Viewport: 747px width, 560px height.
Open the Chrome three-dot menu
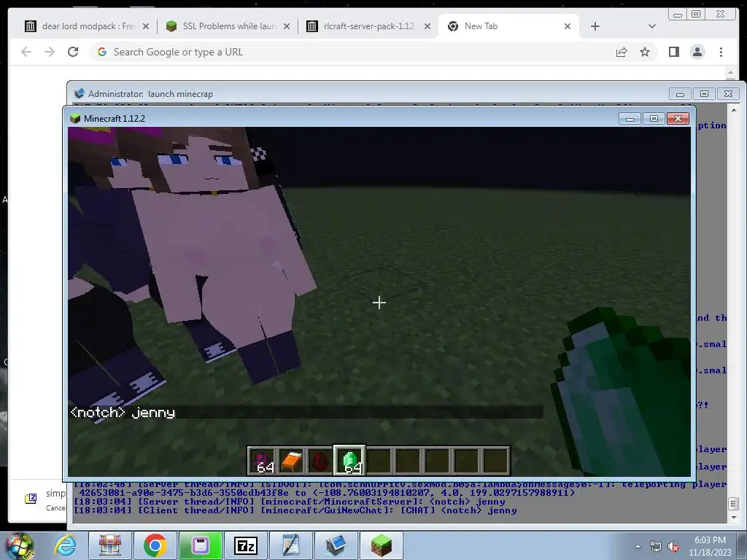click(x=721, y=52)
